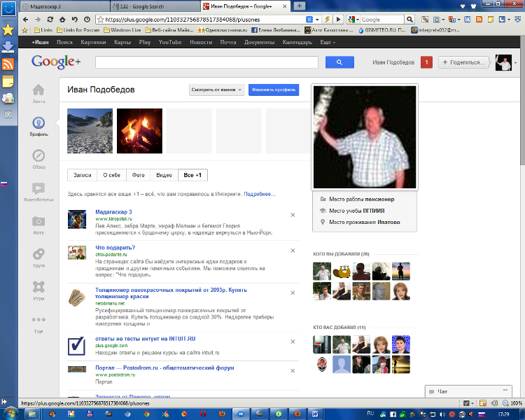
Task: Open the ВидеоВстречи hangouts icon
Action: [x=38, y=188]
